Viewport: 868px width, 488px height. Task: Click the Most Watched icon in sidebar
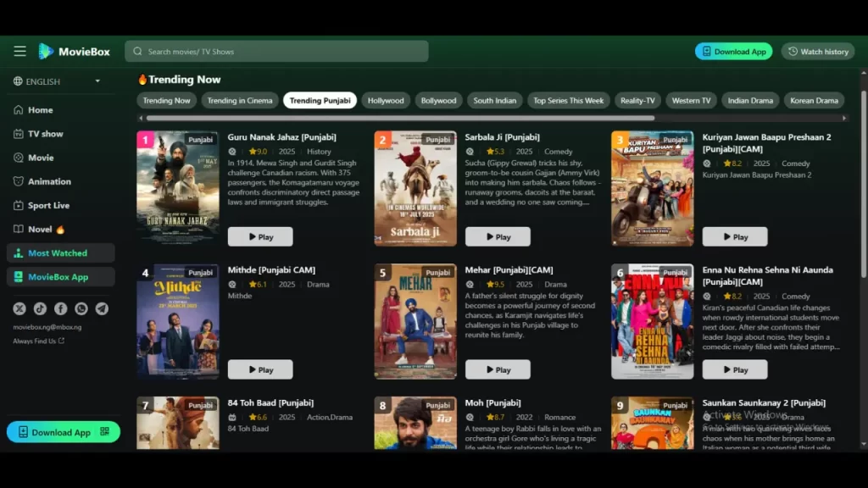tap(19, 252)
